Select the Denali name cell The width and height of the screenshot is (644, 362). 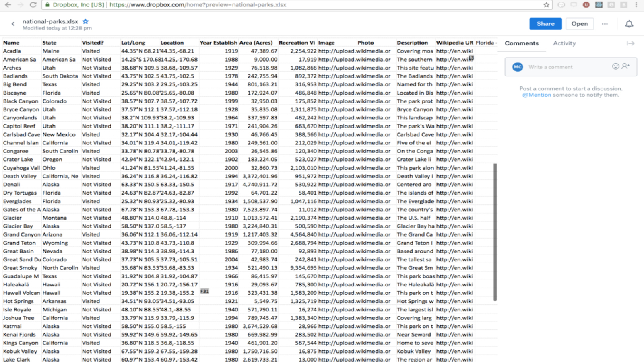point(12,184)
